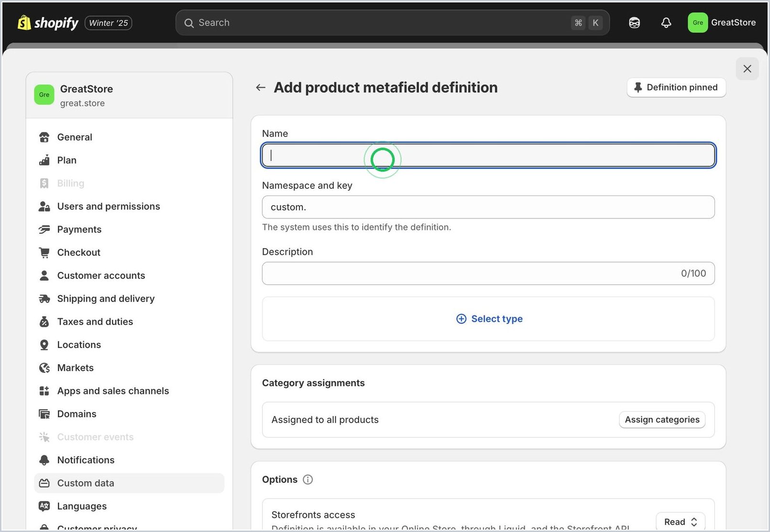Click the Apps and sales channels icon
This screenshot has width=770, height=532.
[x=44, y=391]
